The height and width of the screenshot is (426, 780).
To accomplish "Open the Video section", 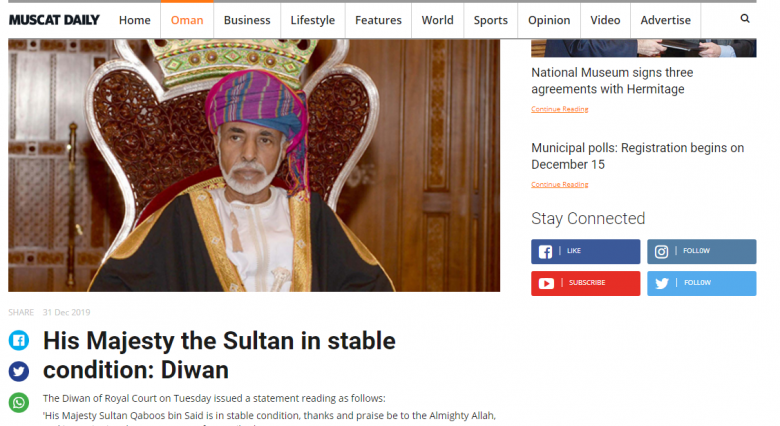I will point(605,20).
